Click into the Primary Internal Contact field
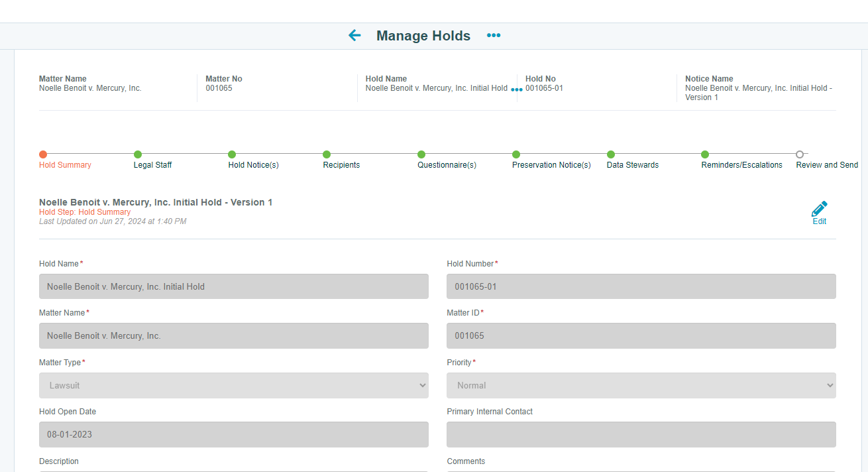Viewport: 868px width, 472px height. tap(641, 434)
